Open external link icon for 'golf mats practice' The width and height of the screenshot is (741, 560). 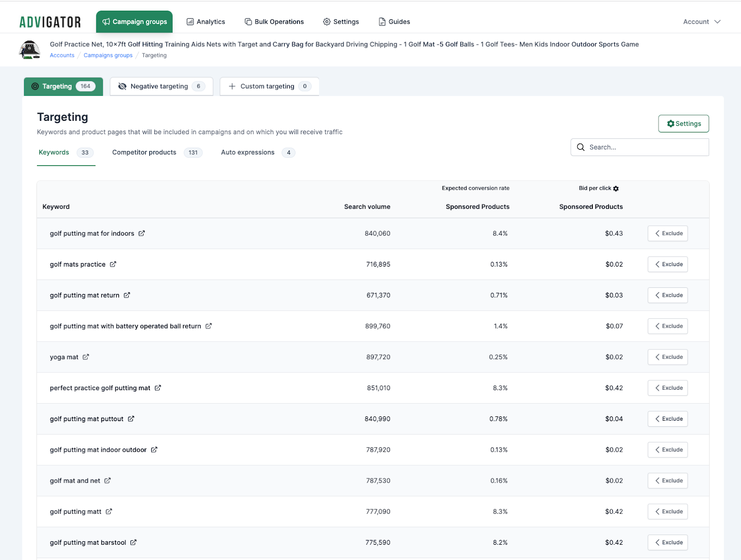113,264
